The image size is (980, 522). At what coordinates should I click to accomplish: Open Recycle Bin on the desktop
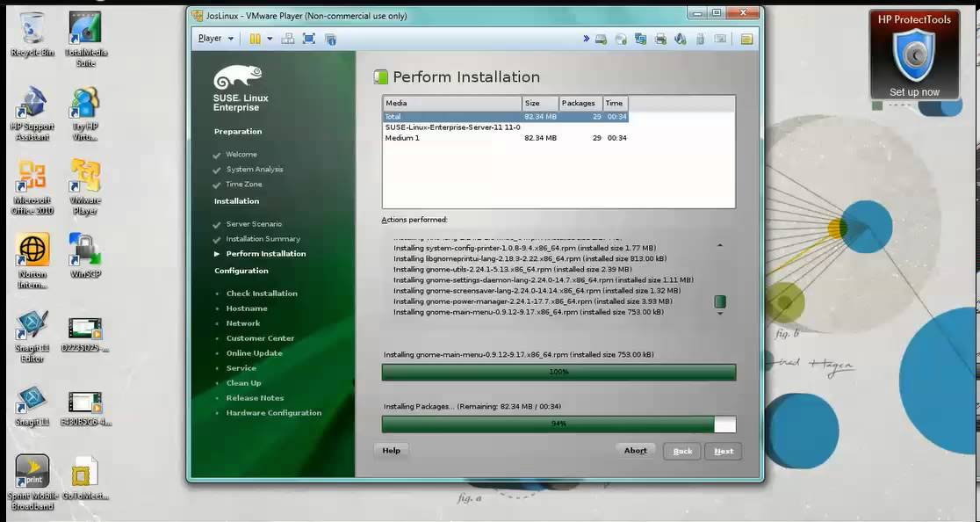32,35
